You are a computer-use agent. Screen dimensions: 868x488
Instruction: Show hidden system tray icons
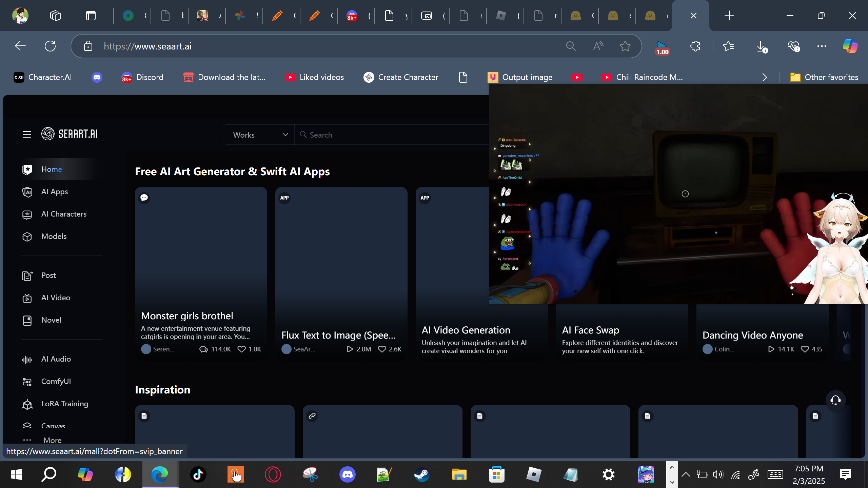point(686,474)
